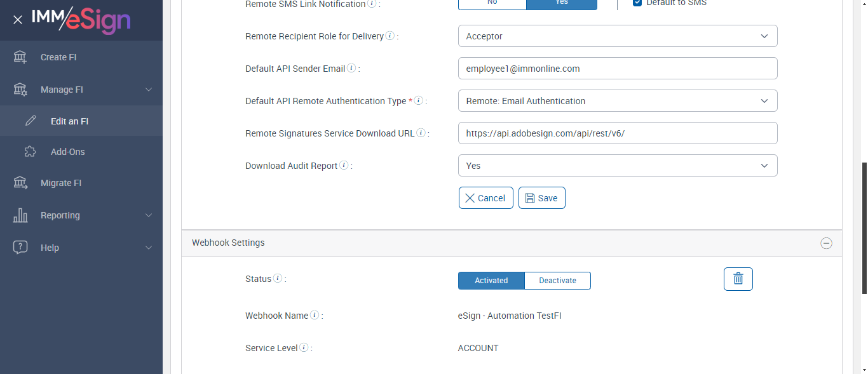Click info icon beside Download Audit Report
Screen dimensions: 868x374
pos(344,166)
